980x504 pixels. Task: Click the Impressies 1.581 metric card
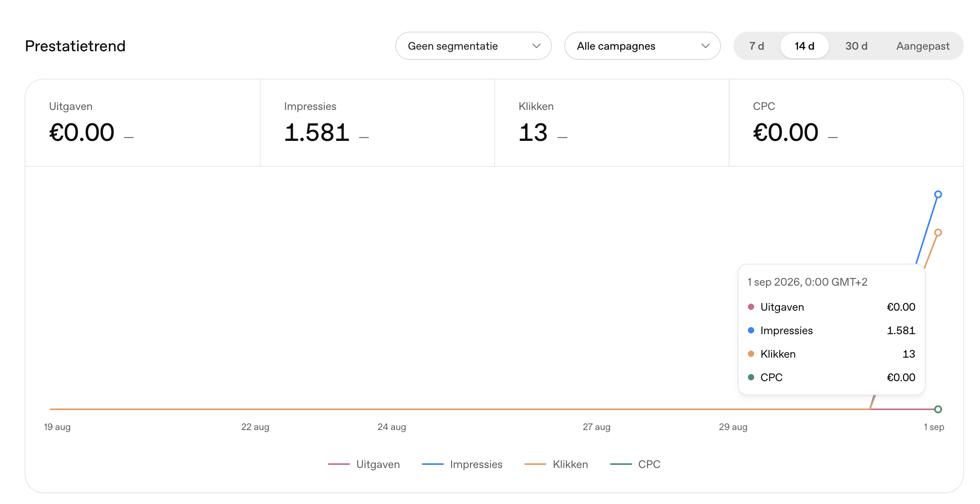tap(377, 123)
